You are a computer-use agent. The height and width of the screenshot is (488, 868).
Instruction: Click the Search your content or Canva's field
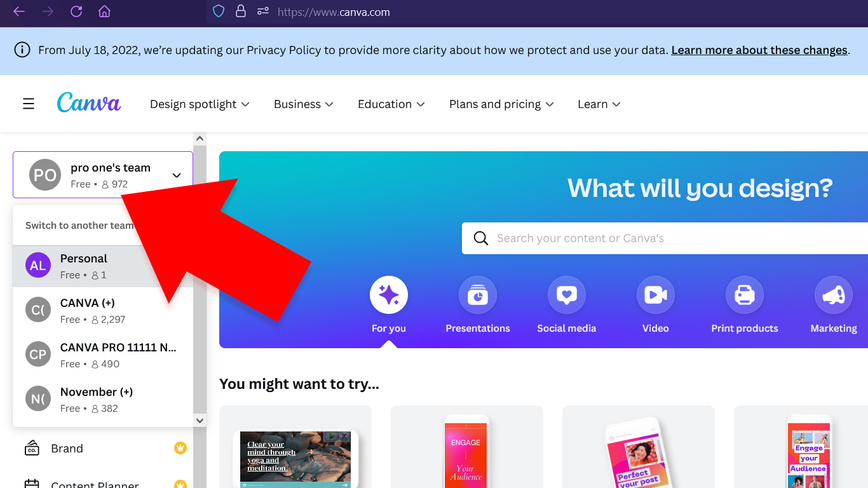(x=665, y=238)
